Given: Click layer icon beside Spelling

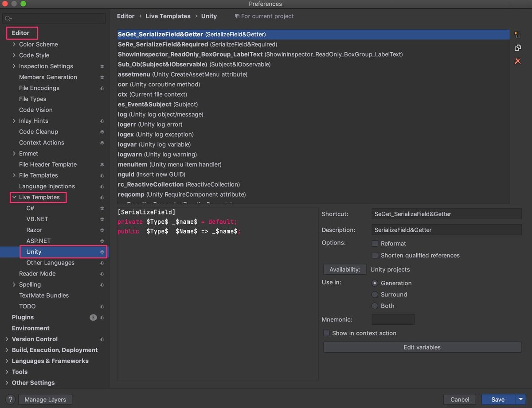Looking at the screenshot, I should 102,285.
